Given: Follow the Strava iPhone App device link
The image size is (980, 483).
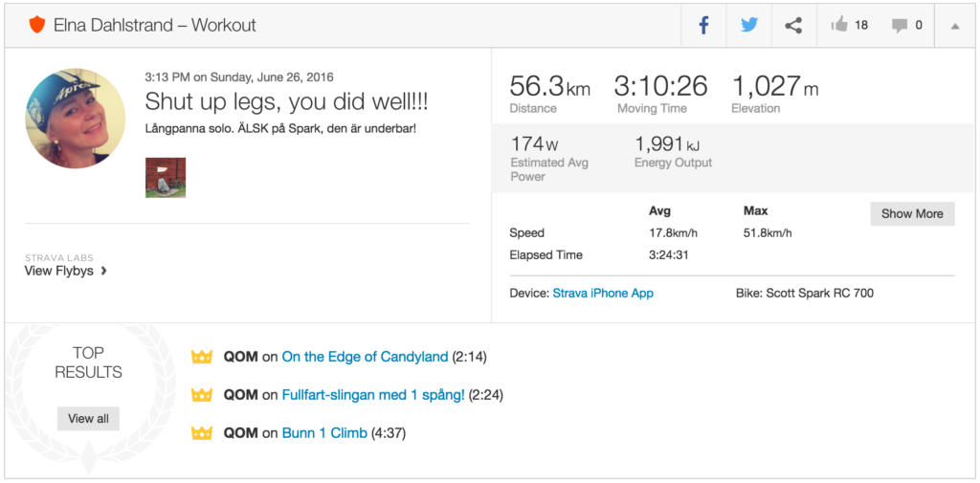Looking at the screenshot, I should click(603, 293).
